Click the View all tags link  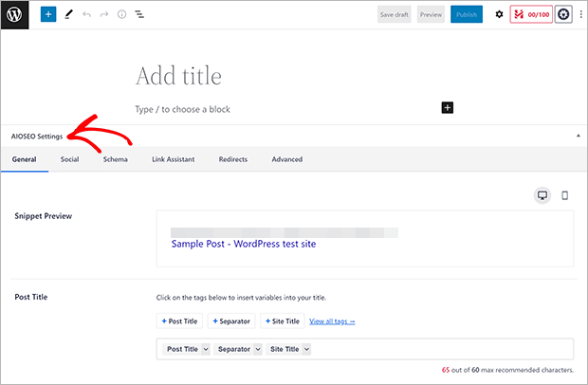pos(332,321)
